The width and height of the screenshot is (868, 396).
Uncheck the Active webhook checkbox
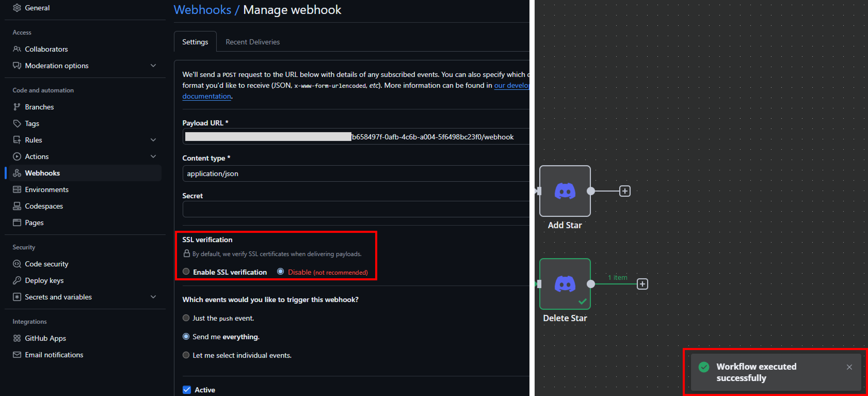click(x=187, y=390)
